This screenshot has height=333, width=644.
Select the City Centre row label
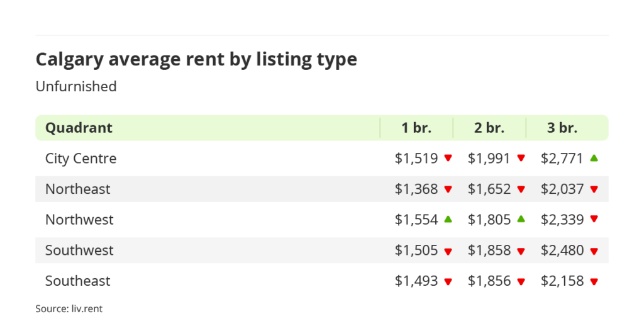[x=80, y=158]
